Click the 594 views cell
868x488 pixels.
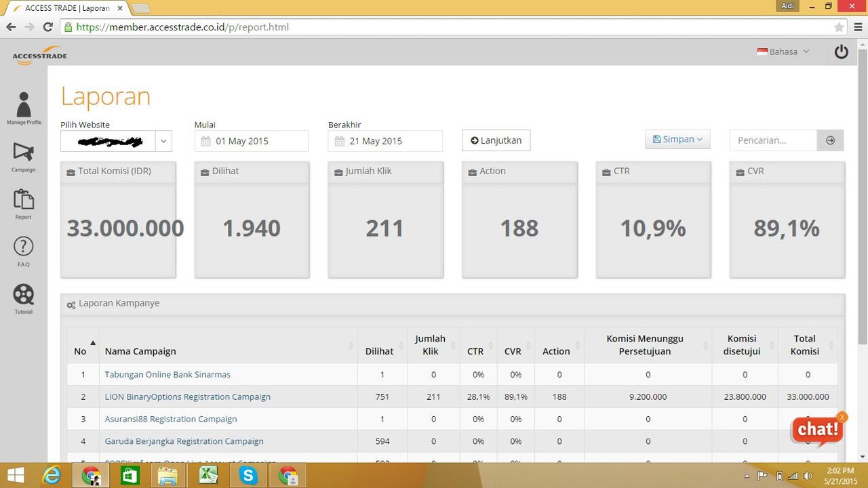(382, 441)
